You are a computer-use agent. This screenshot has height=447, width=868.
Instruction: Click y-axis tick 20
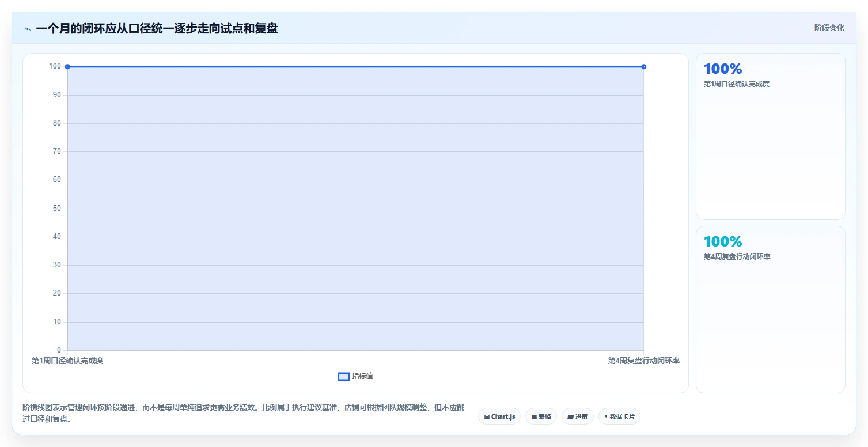tap(56, 293)
